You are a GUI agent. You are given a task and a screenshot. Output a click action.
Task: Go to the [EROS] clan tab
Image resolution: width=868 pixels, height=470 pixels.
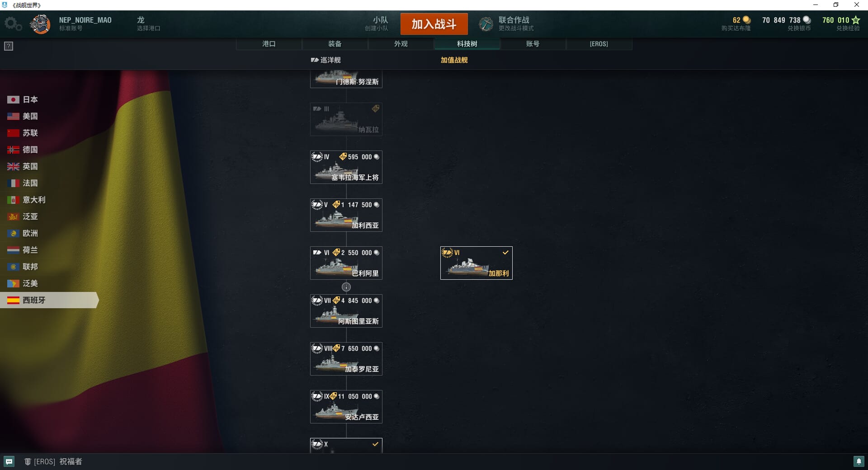[599, 44]
